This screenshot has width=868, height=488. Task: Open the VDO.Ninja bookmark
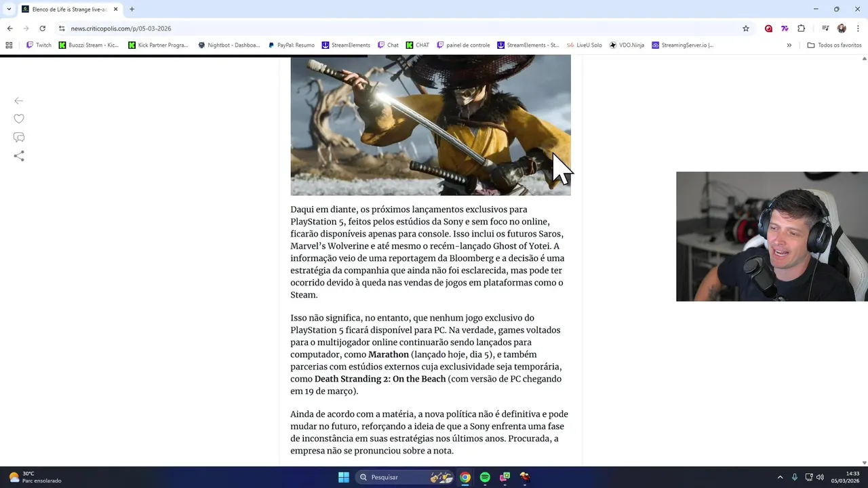coord(627,45)
